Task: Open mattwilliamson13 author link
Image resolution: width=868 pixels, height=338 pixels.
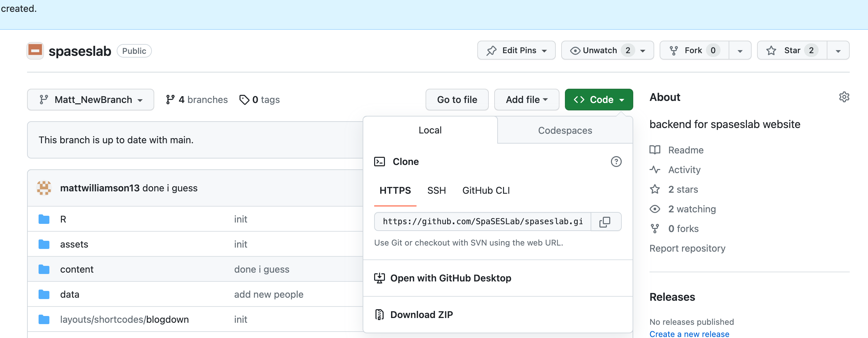Action: [100, 188]
